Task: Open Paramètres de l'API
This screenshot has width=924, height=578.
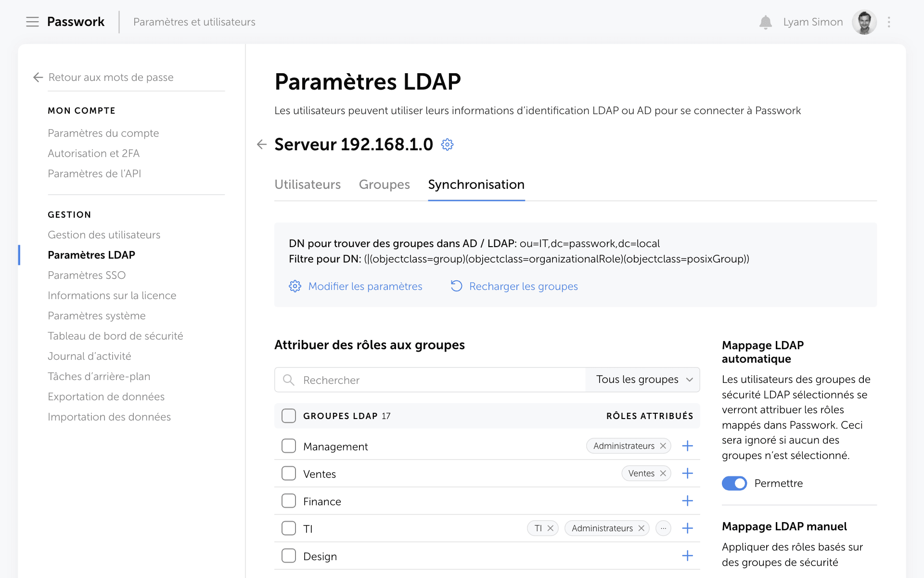Action: 94,173
